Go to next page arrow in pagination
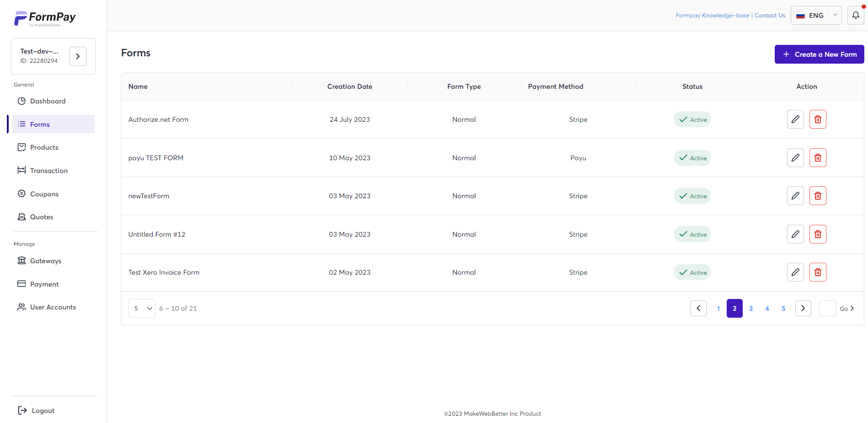 pyautogui.click(x=803, y=309)
